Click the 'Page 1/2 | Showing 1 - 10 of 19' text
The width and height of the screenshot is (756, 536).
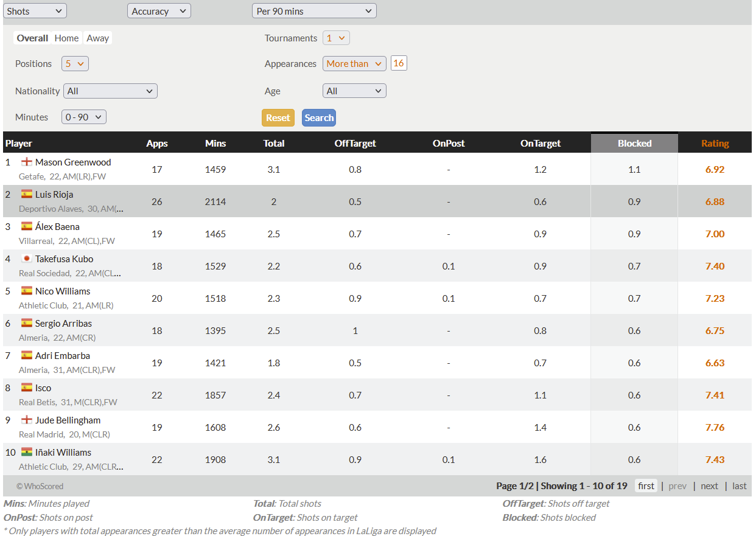tap(562, 486)
